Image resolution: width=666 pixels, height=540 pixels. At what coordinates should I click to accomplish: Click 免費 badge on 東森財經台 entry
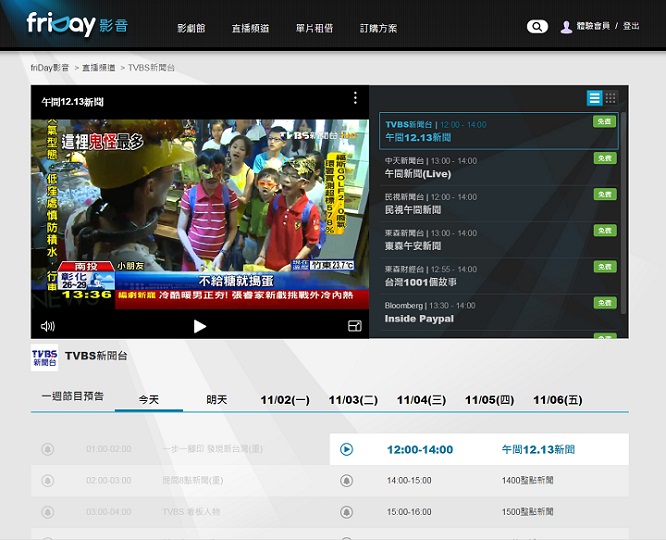pyautogui.click(x=605, y=267)
